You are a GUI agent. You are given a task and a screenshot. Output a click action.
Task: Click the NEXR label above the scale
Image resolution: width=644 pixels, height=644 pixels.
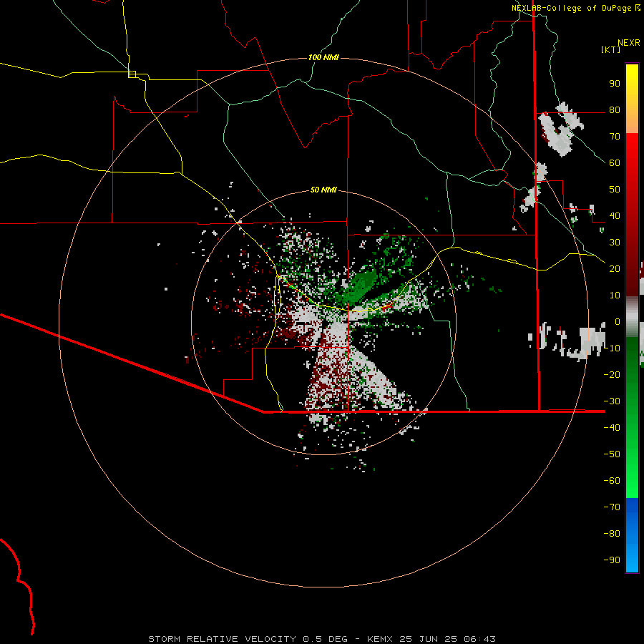point(629,43)
